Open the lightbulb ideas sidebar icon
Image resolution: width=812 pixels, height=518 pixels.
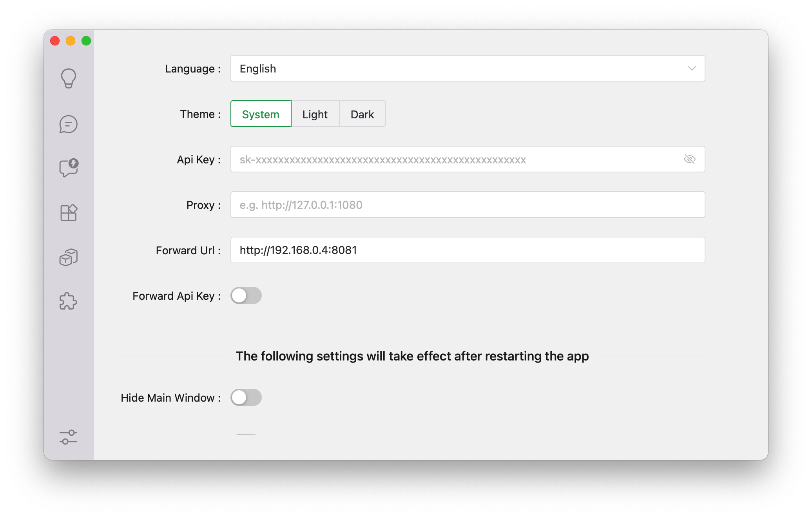69,78
